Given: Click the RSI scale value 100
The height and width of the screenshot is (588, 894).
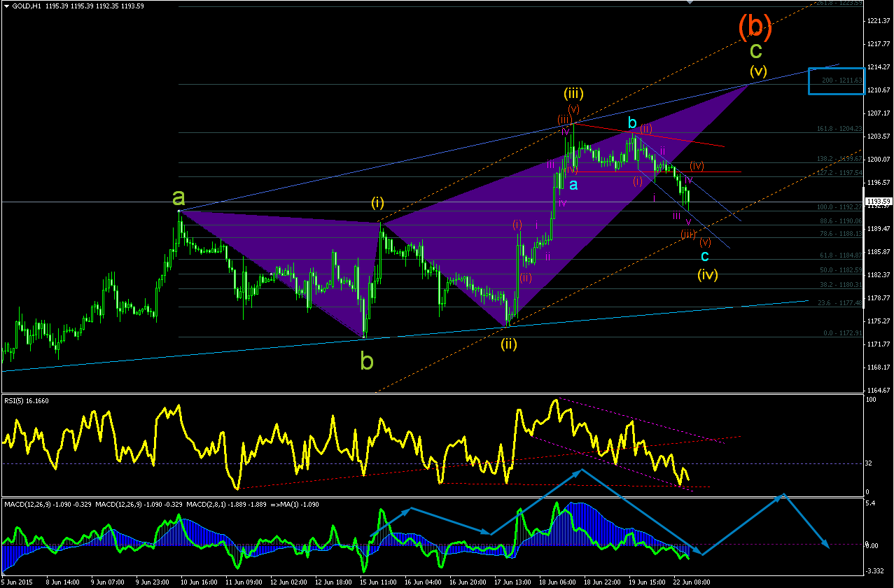Looking at the screenshot, I should click(x=872, y=399).
